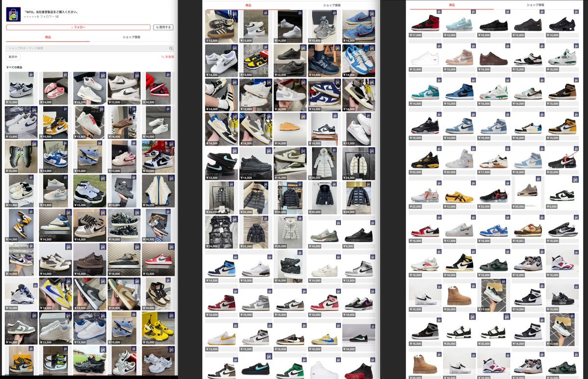Image resolution: width=588 pixels, height=379 pixels.
Task: Open the striped Adidas sneakers ¥13,500 in middle panel
Action: pos(221,26)
